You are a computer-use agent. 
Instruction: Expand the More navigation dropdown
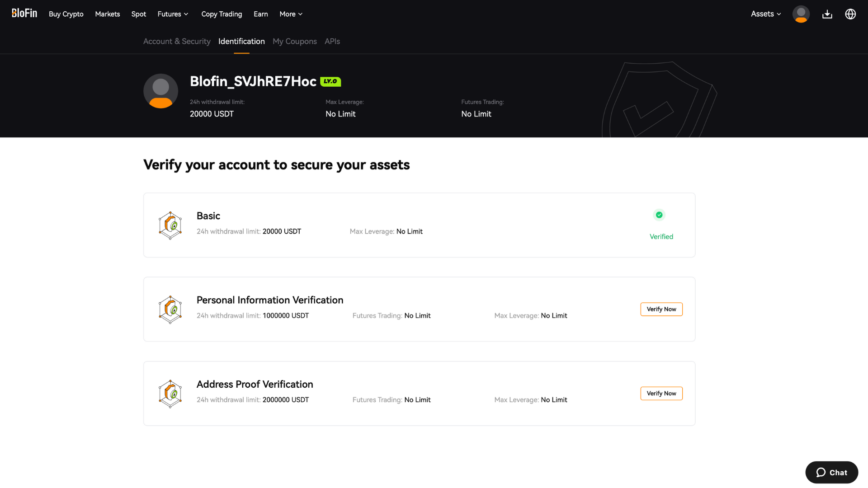[291, 13]
